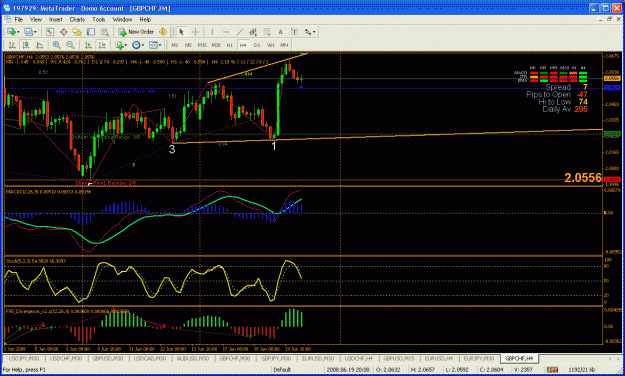Expand the New Chart dropdown arrow
The width and height of the screenshot is (625, 376).
point(18,32)
